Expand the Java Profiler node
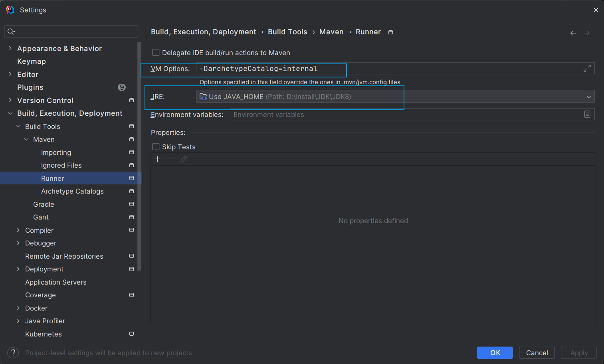The width and height of the screenshot is (604, 364). (18, 321)
